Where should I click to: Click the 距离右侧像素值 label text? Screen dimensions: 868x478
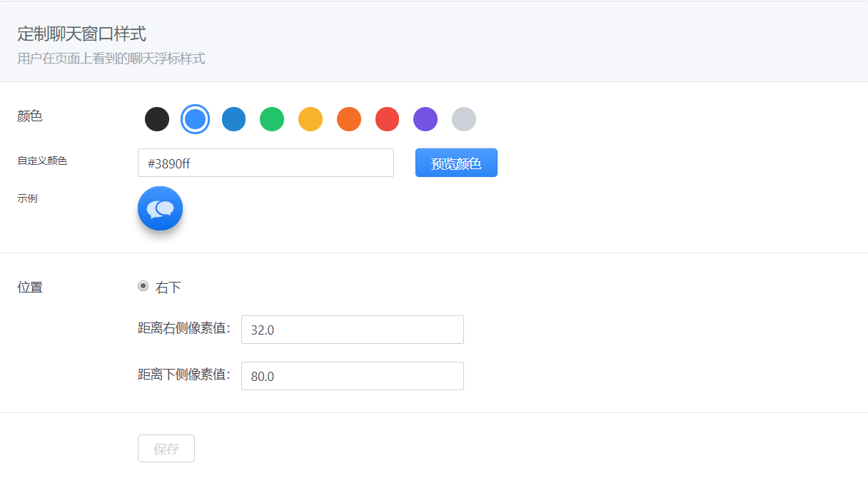coord(184,329)
